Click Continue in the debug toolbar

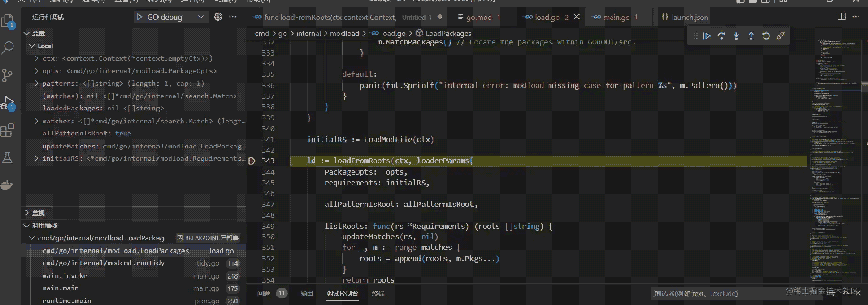707,36
